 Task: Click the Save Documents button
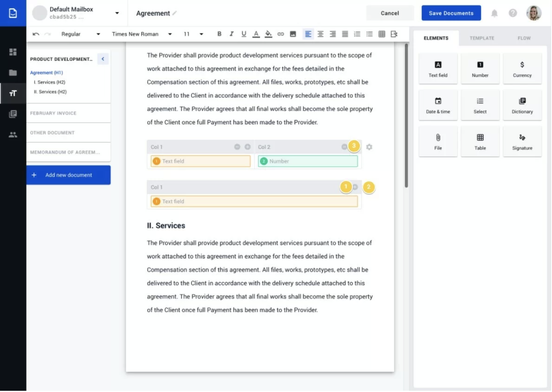[x=451, y=13]
